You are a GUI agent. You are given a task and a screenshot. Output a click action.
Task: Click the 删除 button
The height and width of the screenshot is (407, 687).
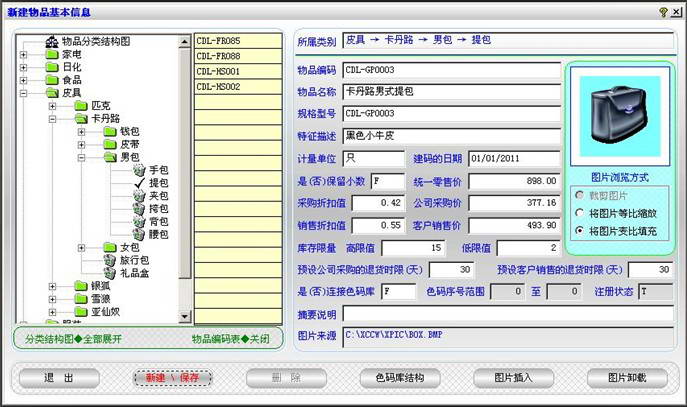[287, 378]
